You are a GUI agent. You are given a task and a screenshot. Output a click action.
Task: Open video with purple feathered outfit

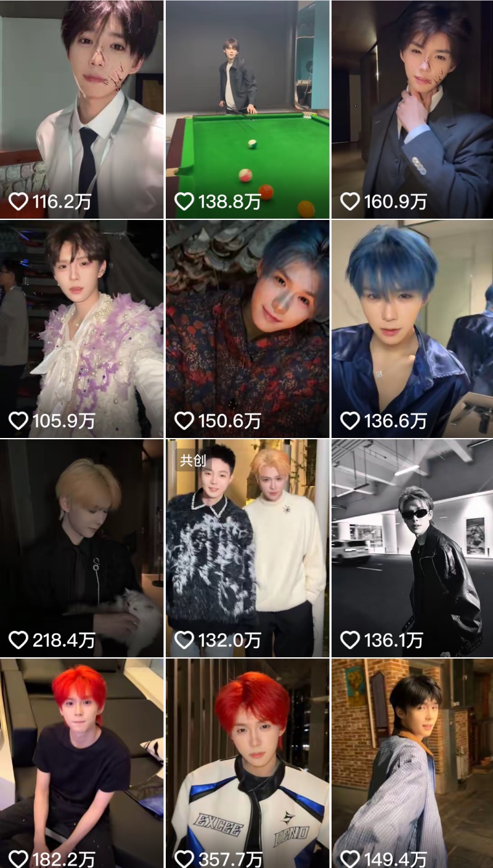pyautogui.click(x=82, y=329)
